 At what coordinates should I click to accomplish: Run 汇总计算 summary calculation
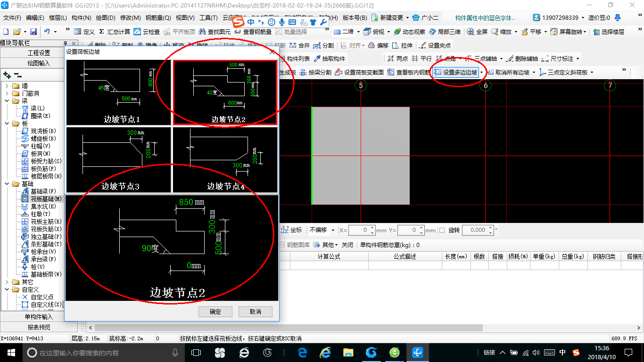pyautogui.click(x=114, y=32)
